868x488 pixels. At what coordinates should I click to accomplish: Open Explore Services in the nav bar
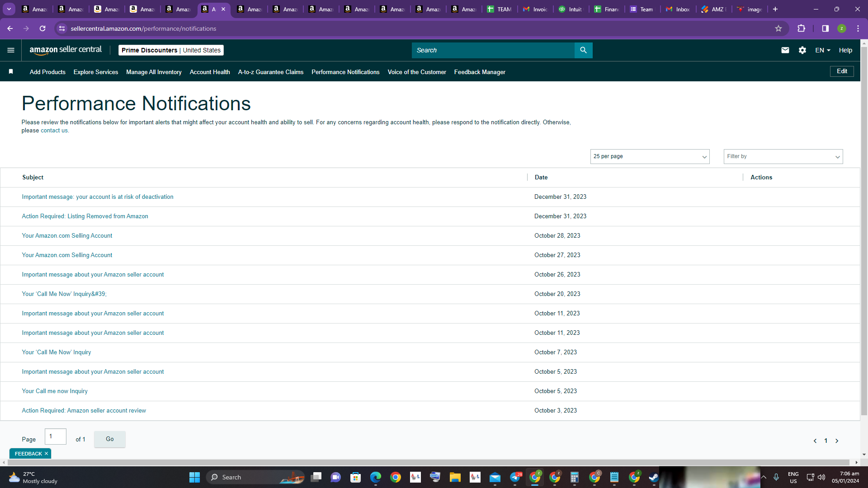coord(96,72)
